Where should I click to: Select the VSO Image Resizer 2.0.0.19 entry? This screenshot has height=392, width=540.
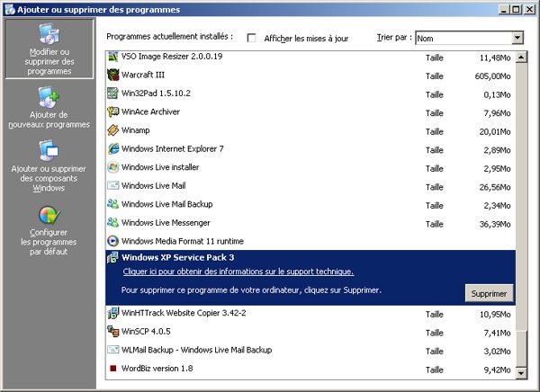click(x=172, y=57)
